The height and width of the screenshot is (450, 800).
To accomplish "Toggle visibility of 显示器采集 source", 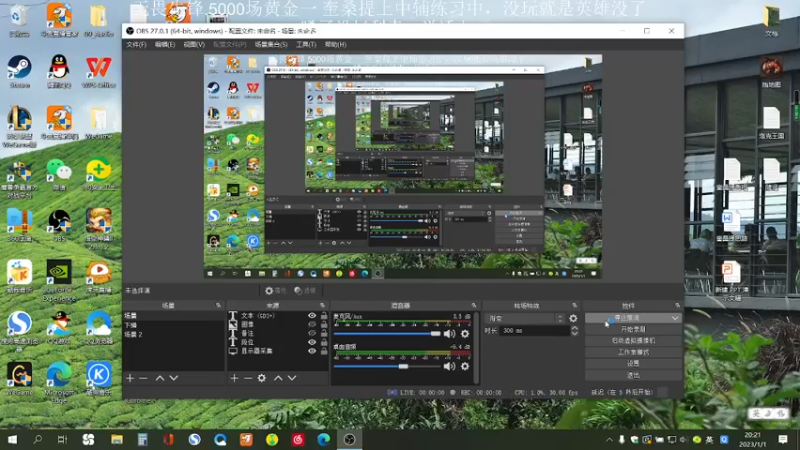I will point(312,351).
